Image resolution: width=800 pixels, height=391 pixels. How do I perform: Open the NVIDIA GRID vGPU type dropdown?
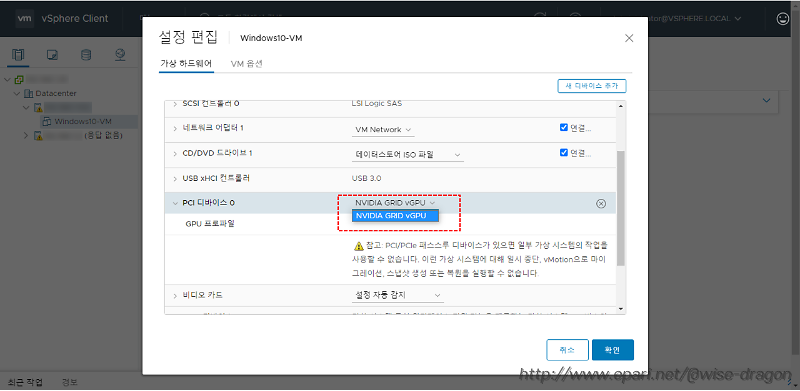(395, 203)
